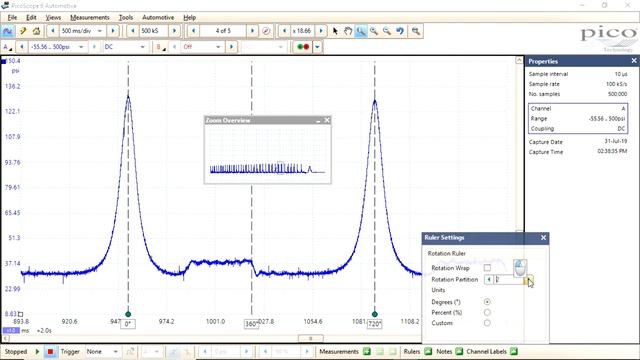This screenshot has height=360, width=640.
Task: Select Degrees (°) units radio button
Action: 487,302
